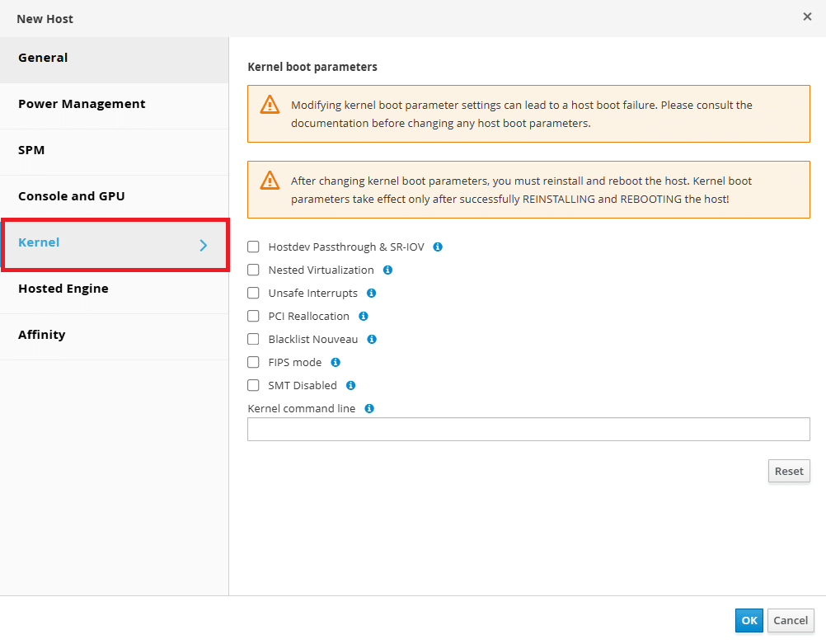The image size is (826, 644).
Task: Switch to the Hosted Engine tab
Action: point(115,289)
